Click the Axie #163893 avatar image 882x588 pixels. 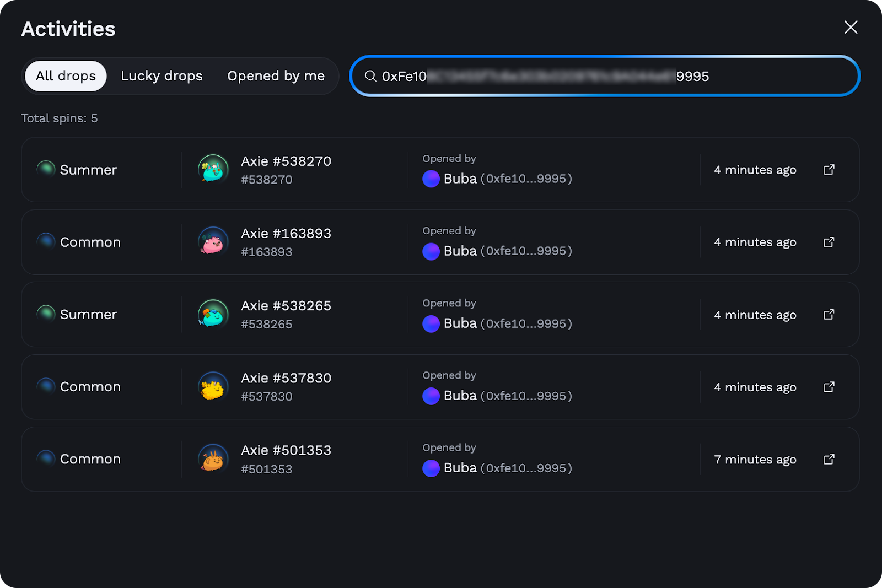tap(213, 242)
